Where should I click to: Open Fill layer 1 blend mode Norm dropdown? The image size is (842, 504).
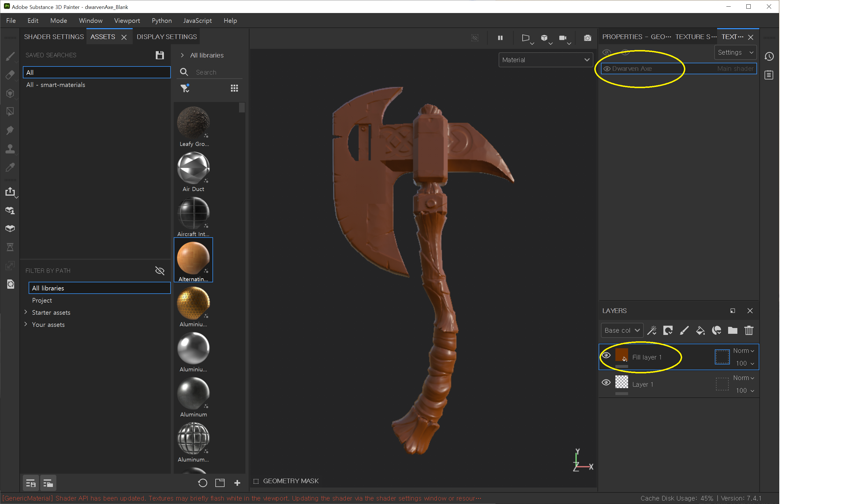tap(743, 351)
